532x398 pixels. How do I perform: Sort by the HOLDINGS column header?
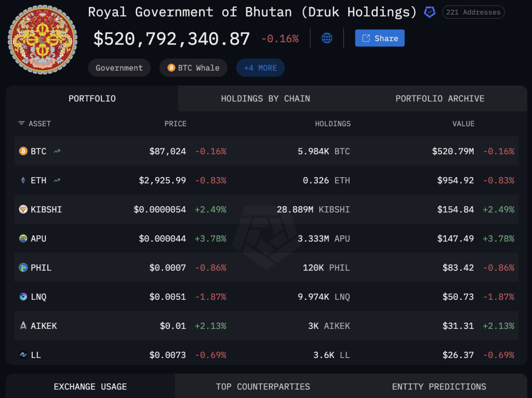pos(332,124)
